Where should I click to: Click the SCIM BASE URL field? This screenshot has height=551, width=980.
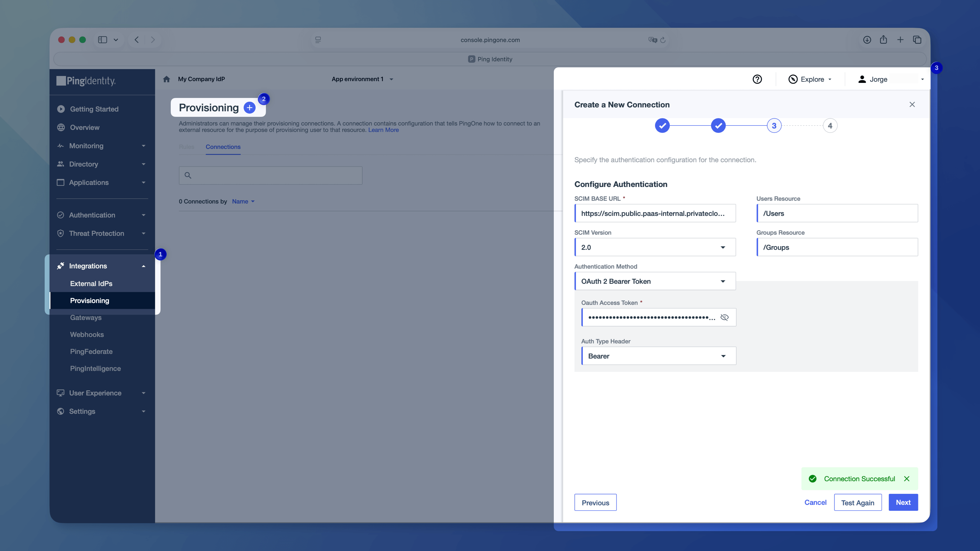pos(655,213)
